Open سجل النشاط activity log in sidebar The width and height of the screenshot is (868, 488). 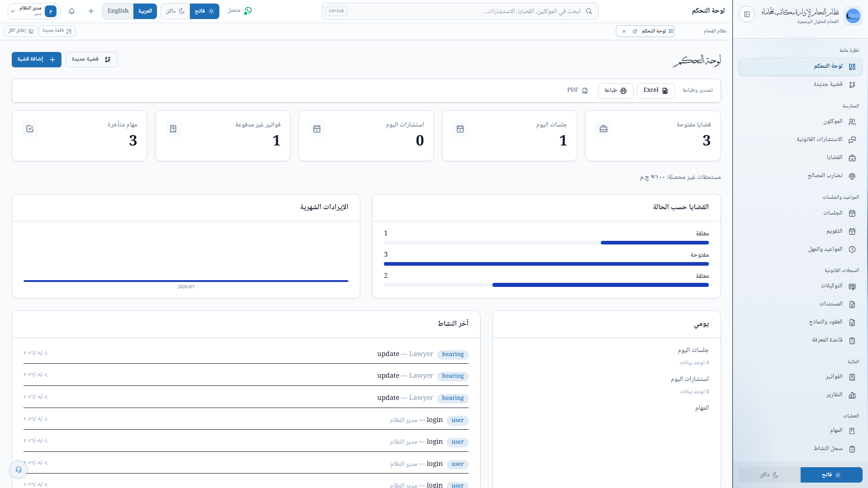(x=800, y=449)
